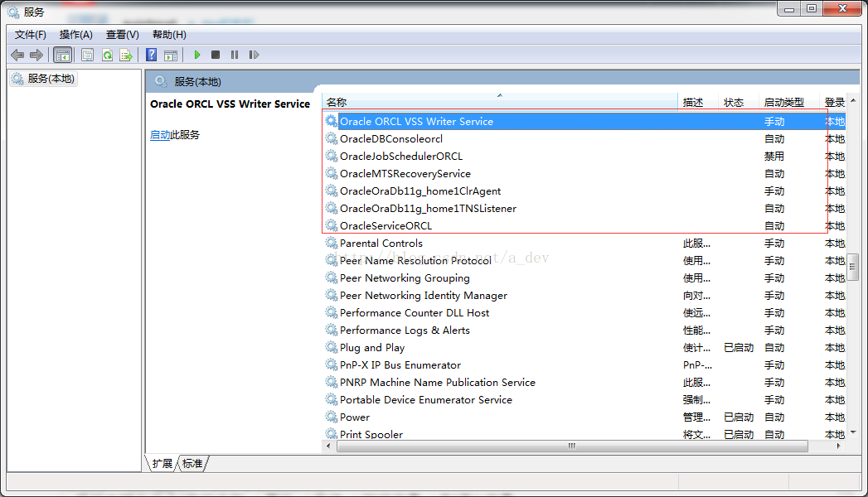Viewport: 868px width, 497px height.
Task: Select the OracleMTSRecoveryService row
Action: [584, 174]
